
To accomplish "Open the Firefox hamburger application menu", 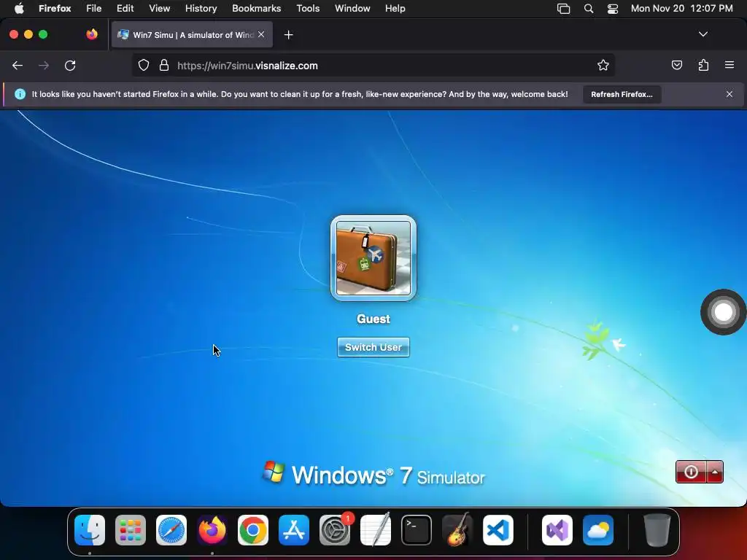I will click(729, 65).
